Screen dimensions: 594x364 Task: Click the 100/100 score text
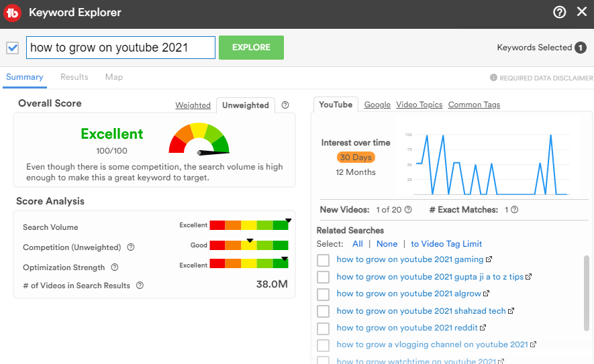click(x=112, y=151)
